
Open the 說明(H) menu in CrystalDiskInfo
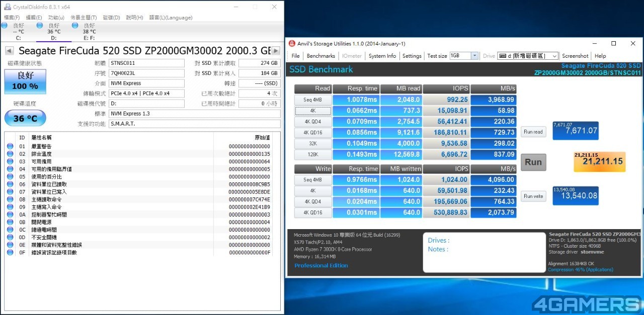pyautogui.click(x=134, y=18)
